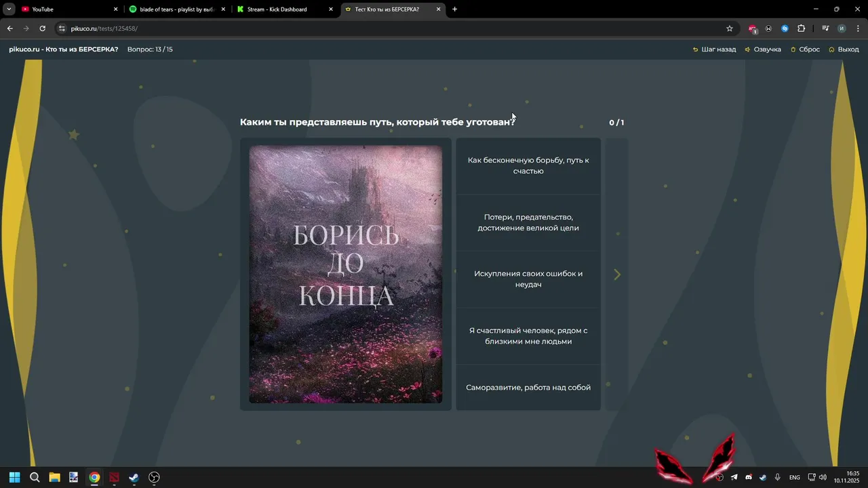Open the taskbar app next to File Explorer

tap(74, 477)
